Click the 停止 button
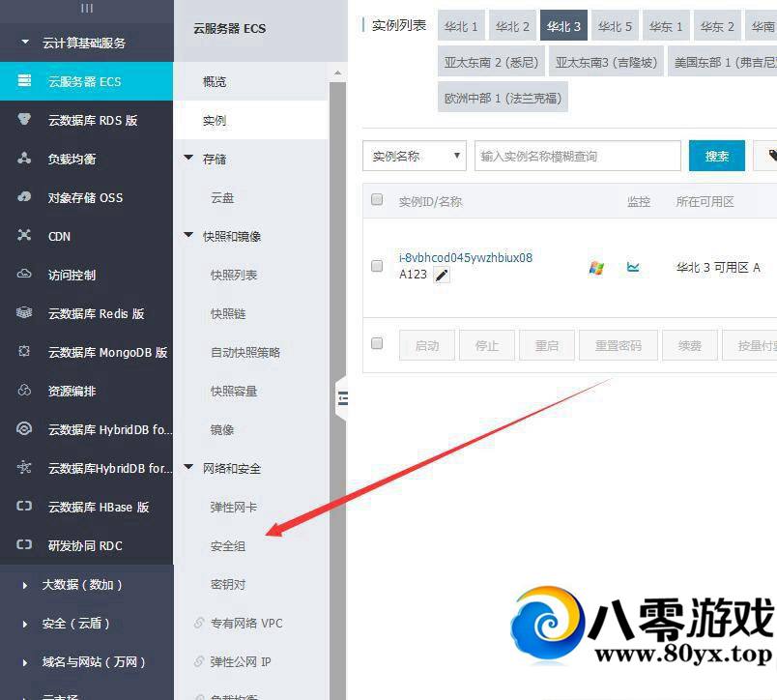The width and height of the screenshot is (777, 700). (x=487, y=345)
